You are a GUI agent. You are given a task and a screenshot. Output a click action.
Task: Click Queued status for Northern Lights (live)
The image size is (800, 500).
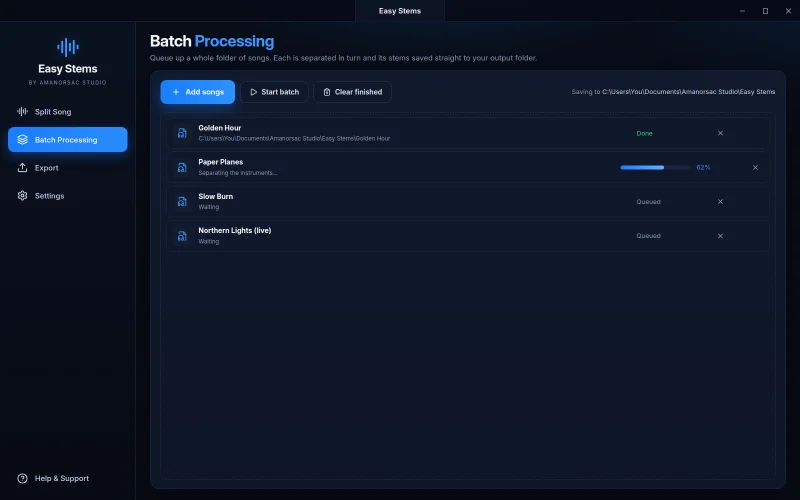(648, 236)
